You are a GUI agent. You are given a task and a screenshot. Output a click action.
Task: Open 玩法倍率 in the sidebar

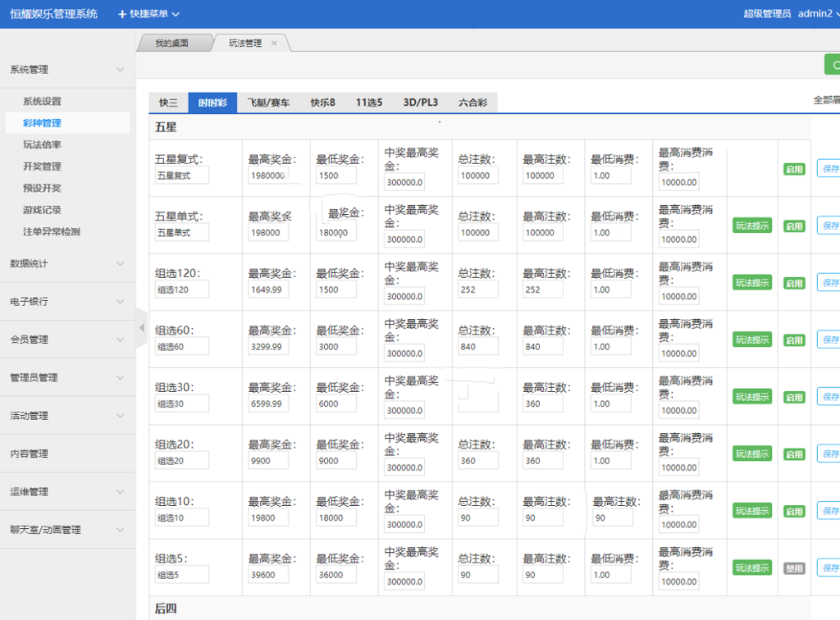pos(42,144)
